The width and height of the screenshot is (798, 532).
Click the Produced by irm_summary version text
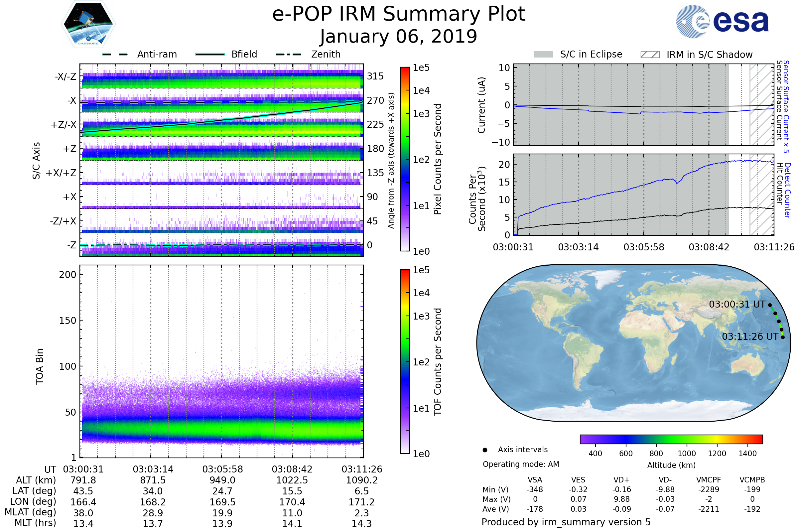pos(566,522)
